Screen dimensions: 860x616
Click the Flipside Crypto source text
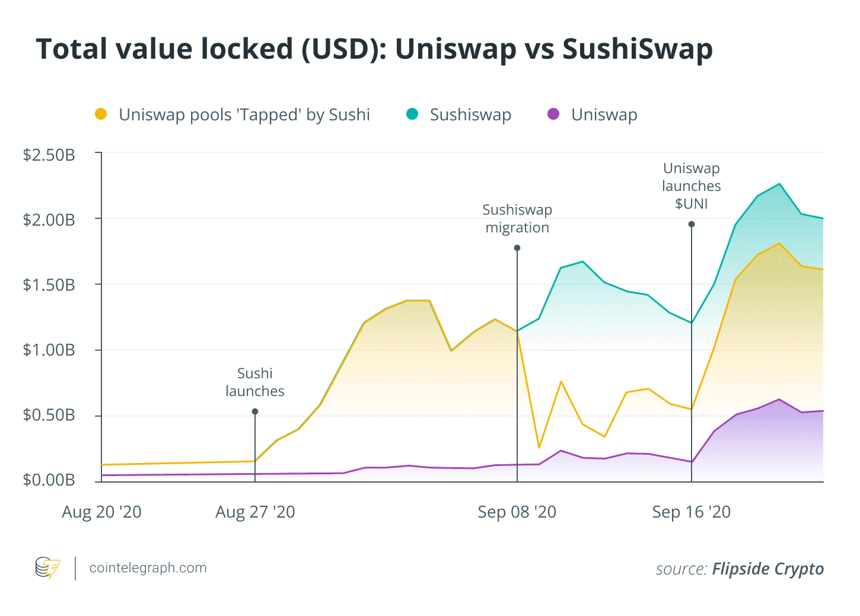point(768,569)
